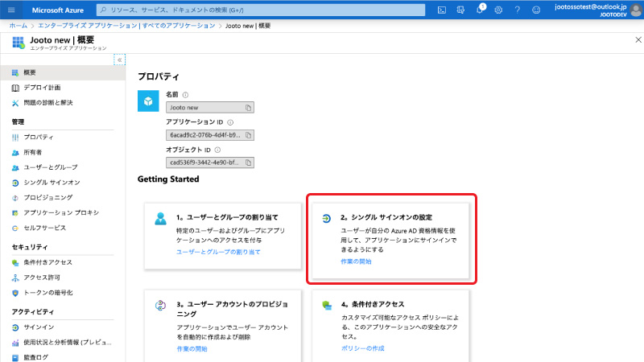644x362 pixels.
Task: Copy the アプリケーション ID value
Action: pos(248,135)
